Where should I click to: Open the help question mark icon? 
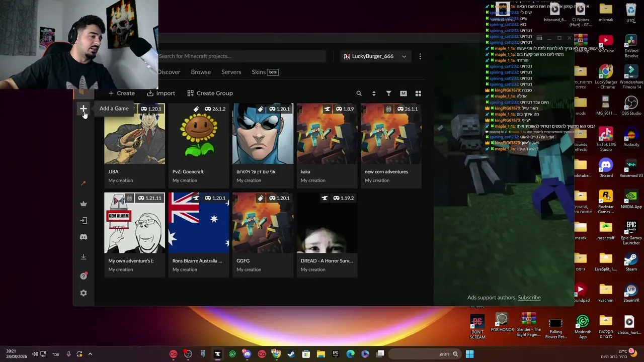pyautogui.click(x=84, y=276)
